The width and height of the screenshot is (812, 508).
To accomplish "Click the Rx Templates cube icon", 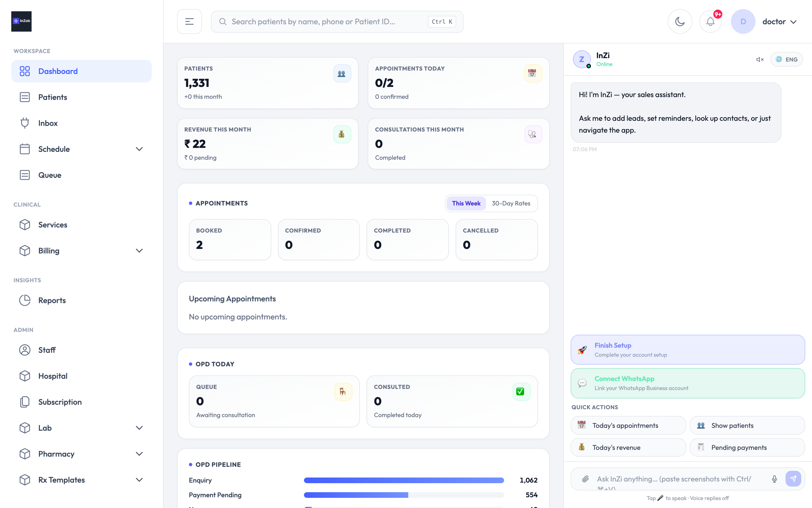I will (x=25, y=480).
